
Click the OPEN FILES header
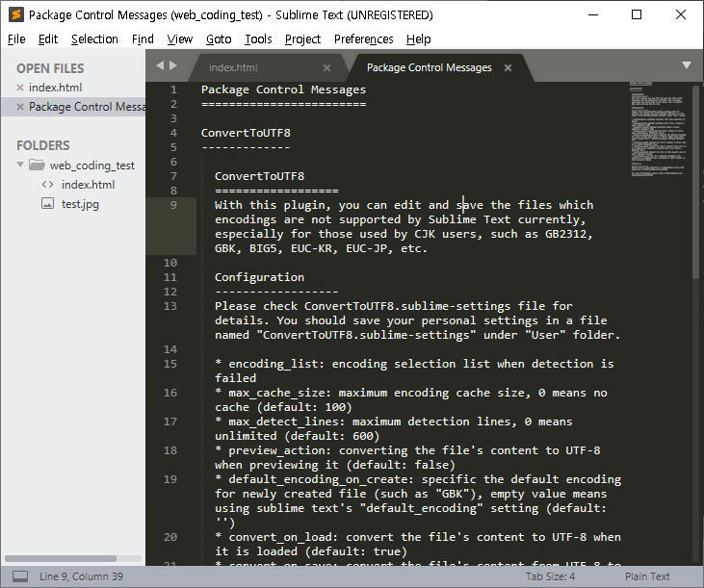50,68
